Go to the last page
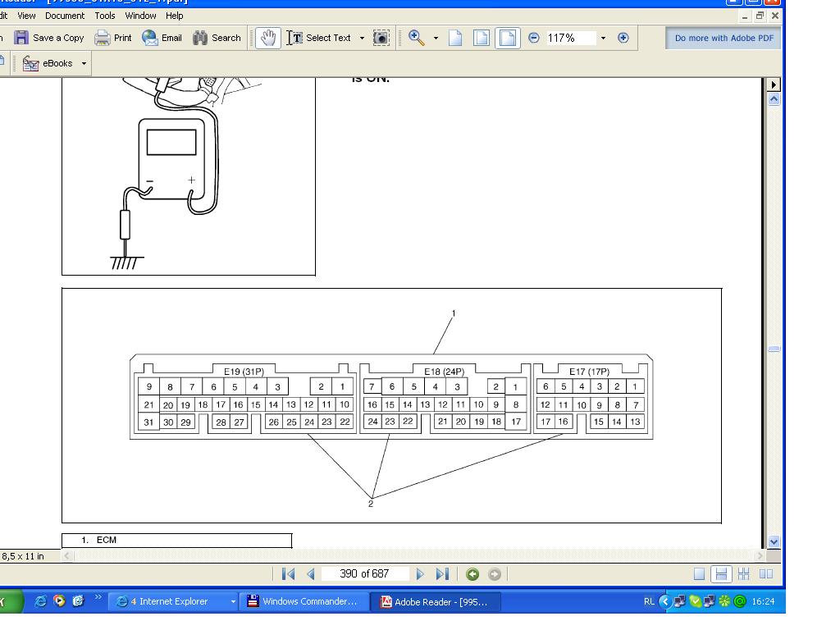This screenshot has width=840, height=630. tap(442, 574)
